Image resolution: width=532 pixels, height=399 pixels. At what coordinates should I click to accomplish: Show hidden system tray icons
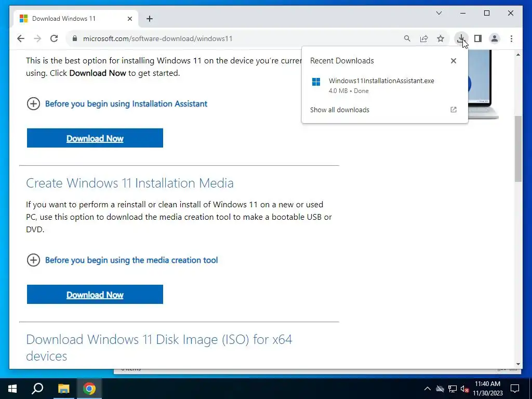(x=428, y=389)
